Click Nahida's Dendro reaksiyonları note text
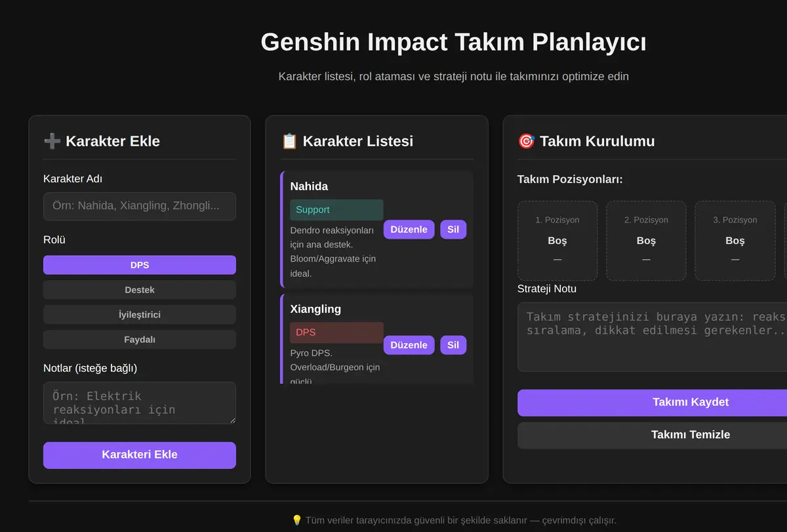This screenshot has width=787, height=532. click(x=333, y=251)
